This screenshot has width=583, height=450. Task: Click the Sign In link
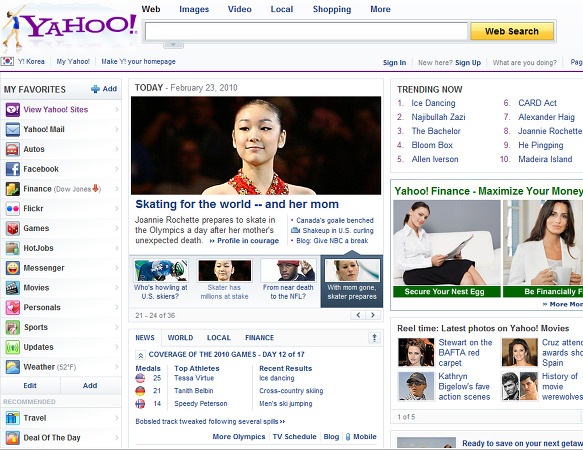pyautogui.click(x=394, y=62)
